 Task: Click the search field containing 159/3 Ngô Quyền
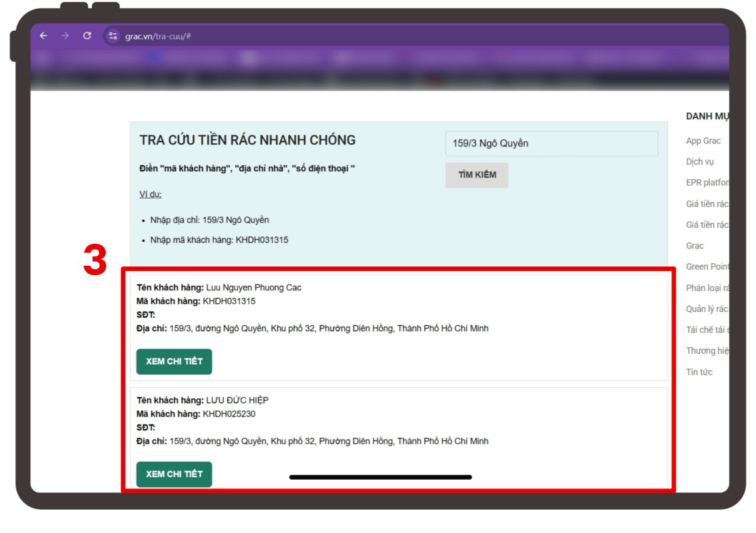[x=551, y=144]
